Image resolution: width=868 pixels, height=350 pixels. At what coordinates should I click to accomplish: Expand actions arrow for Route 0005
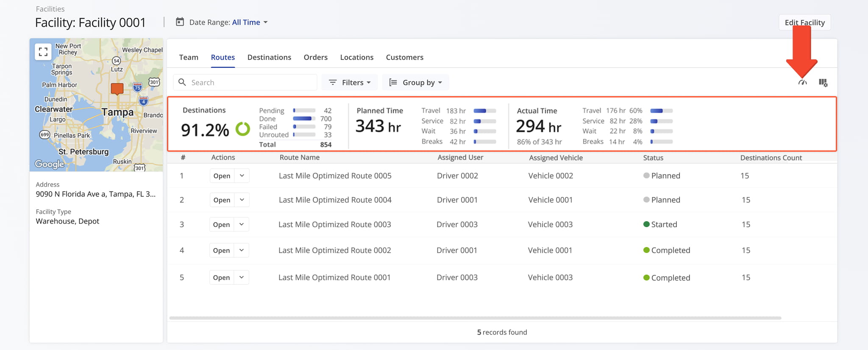click(242, 175)
